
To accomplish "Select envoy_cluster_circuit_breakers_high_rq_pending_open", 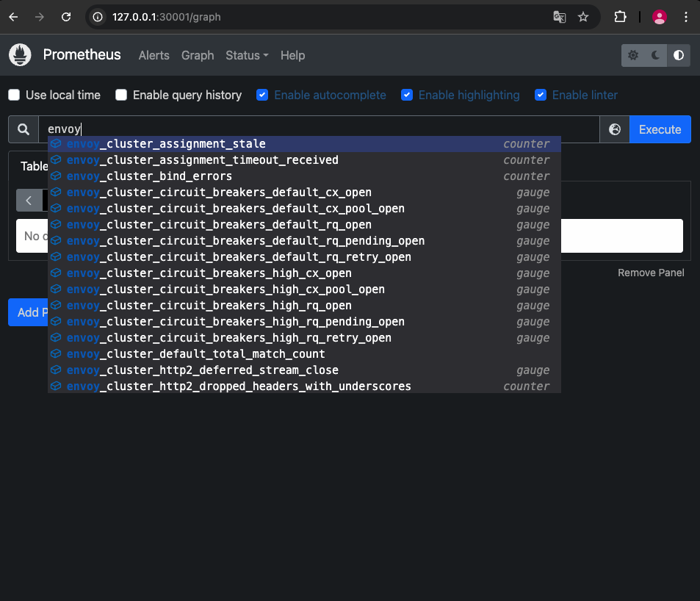I will point(304,322).
